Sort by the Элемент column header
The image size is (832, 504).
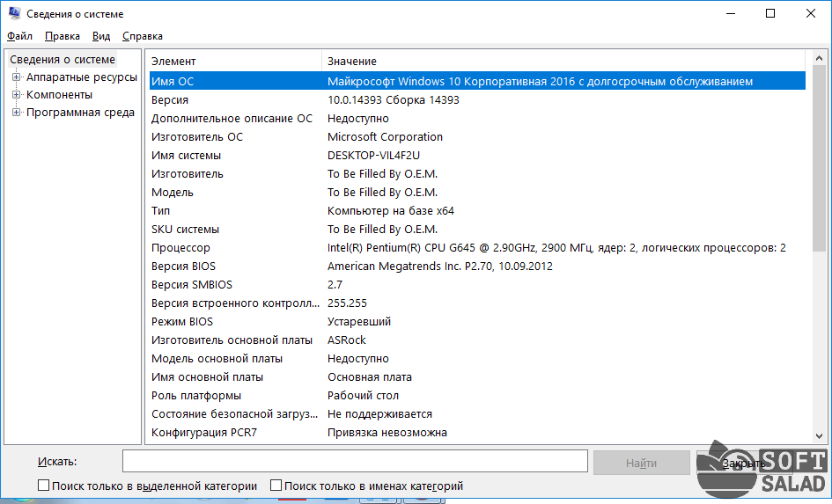pos(233,61)
